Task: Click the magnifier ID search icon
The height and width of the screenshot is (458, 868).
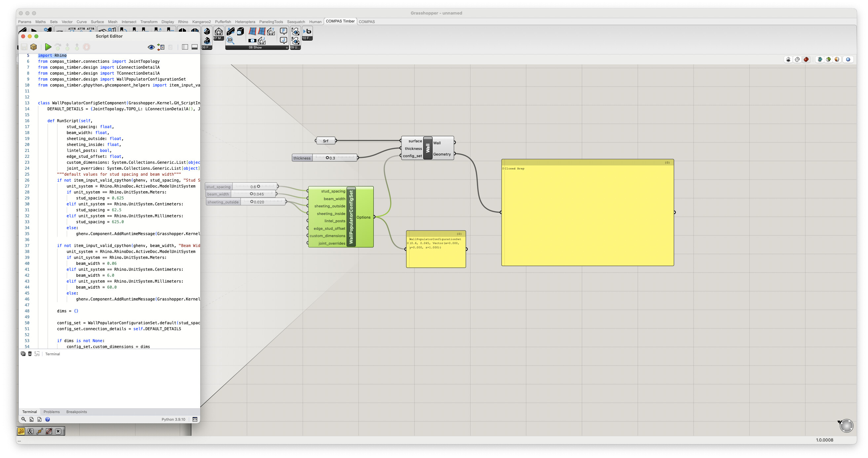Action: pyautogui.click(x=231, y=41)
